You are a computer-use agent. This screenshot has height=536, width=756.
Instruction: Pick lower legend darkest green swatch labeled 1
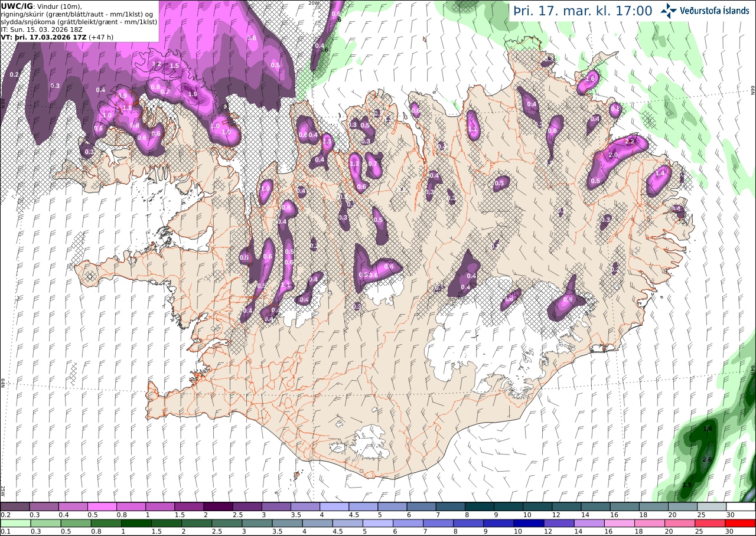(136, 523)
